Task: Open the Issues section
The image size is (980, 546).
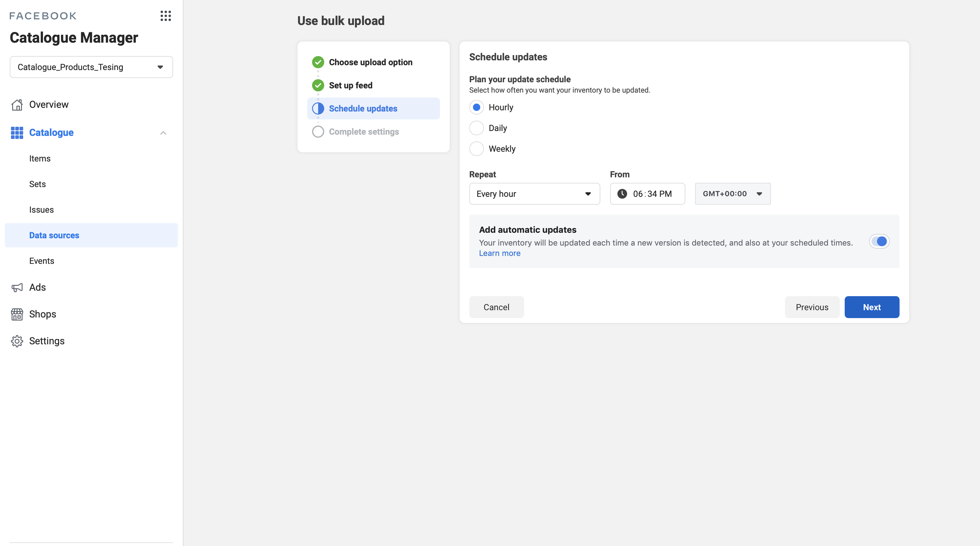Action: 41,210
